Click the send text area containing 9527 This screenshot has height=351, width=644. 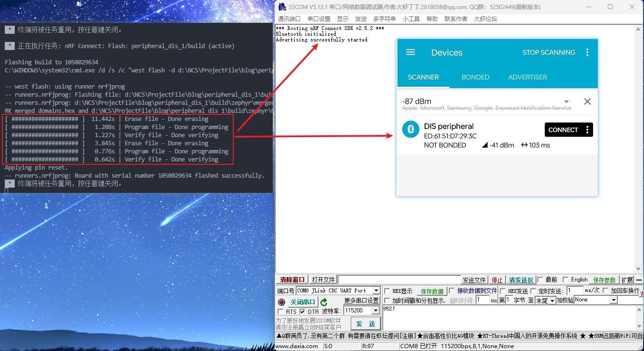(x=509, y=318)
